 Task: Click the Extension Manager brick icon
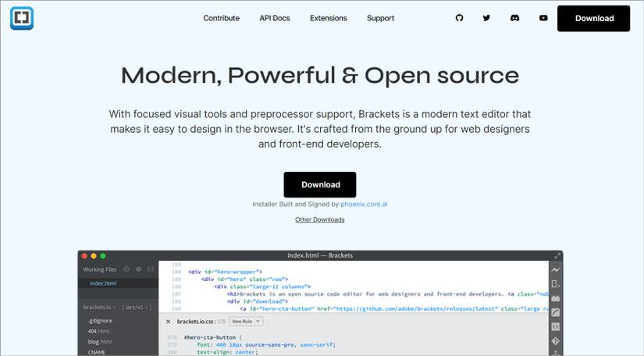[556, 298]
